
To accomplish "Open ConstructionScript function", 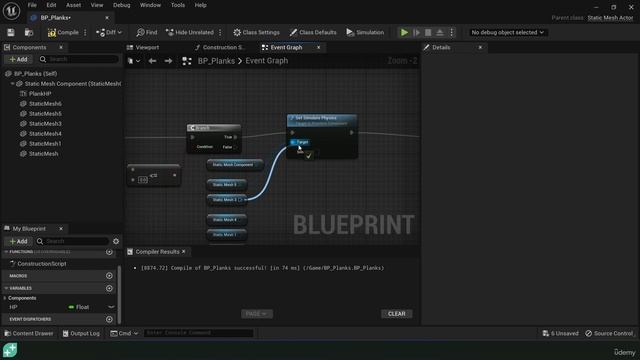I will 42,264.
